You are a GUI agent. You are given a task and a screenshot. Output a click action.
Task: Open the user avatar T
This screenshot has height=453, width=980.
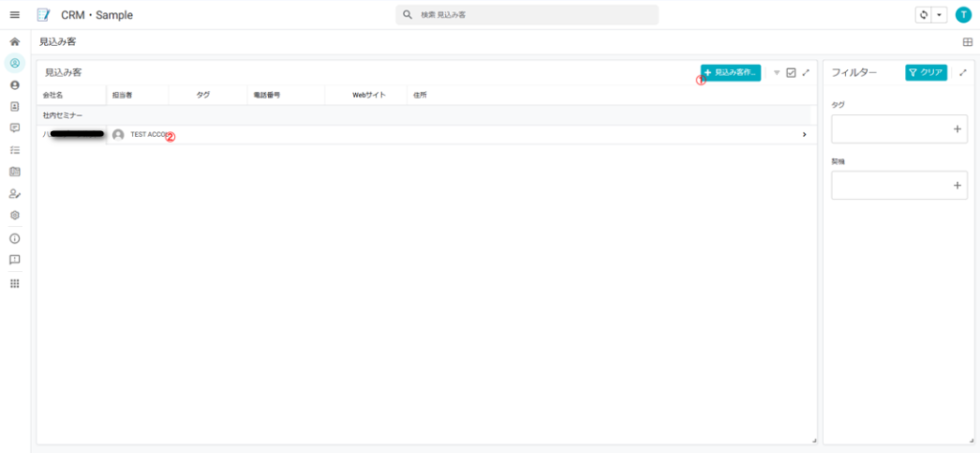click(963, 15)
